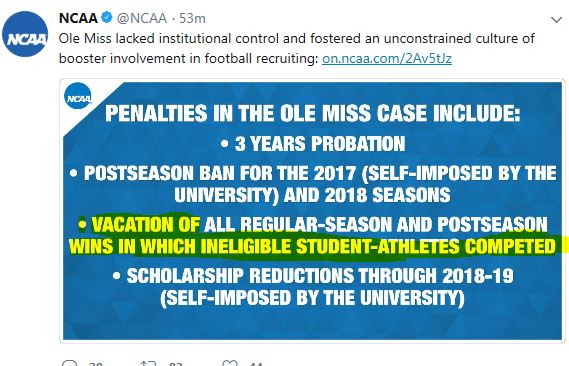Click the NCAA logo inside the penalties graphic
The height and width of the screenshot is (366, 569).
coord(78,96)
